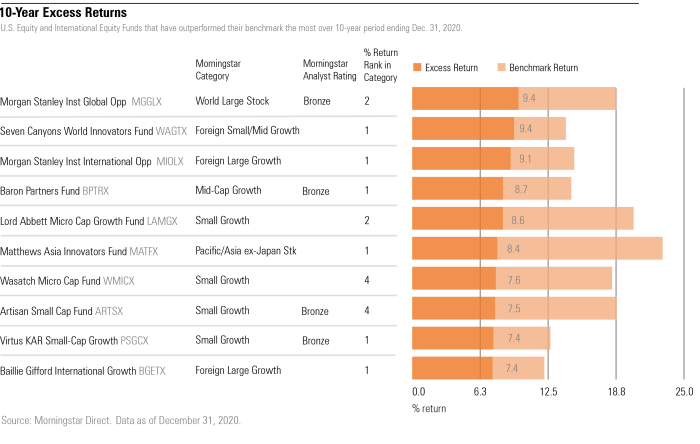The width and height of the screenshot is (700, 444).
Task: Click the 8.4 excess return bar for Matthews Asia
Action: pos(455,248)
